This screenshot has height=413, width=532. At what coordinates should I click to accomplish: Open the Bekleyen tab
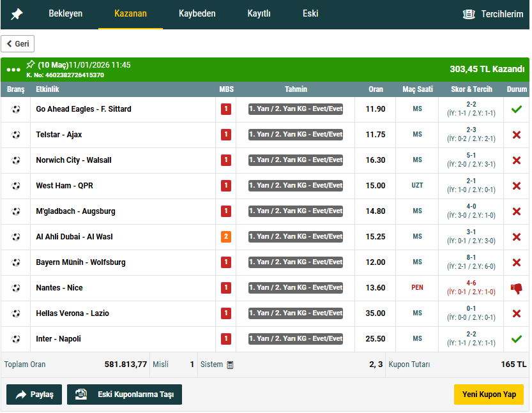pos(66,13)
